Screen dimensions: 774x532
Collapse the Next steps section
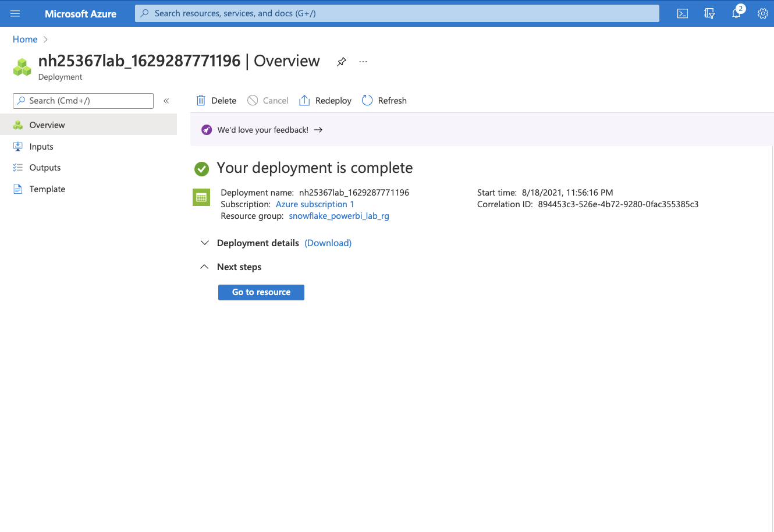tap(204, 267)
